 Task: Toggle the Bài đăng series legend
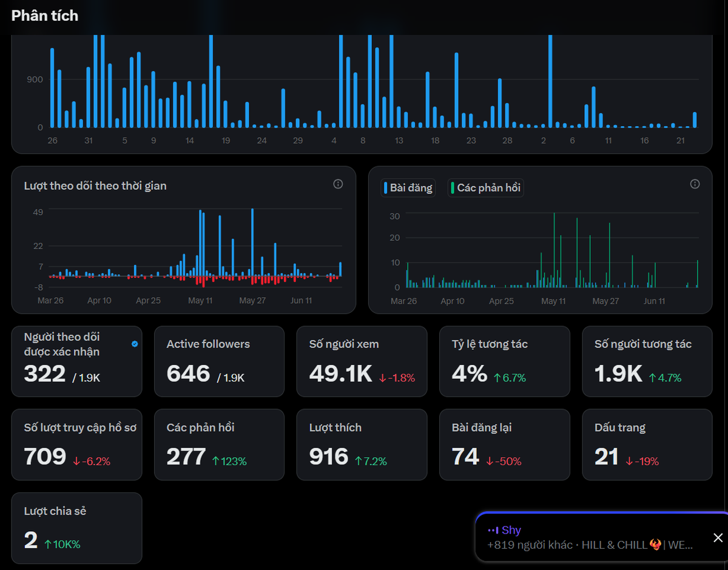[408, 188]
